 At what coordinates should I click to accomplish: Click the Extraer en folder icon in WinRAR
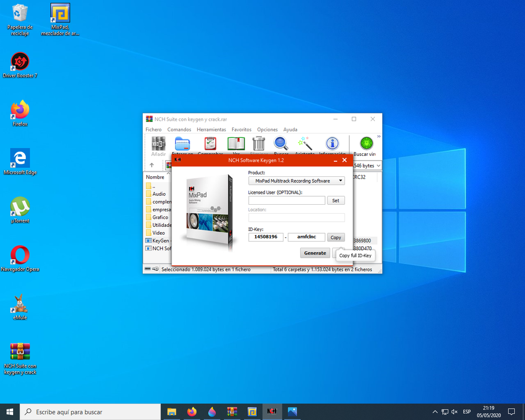pyautogui.click(x=183, y=144)
